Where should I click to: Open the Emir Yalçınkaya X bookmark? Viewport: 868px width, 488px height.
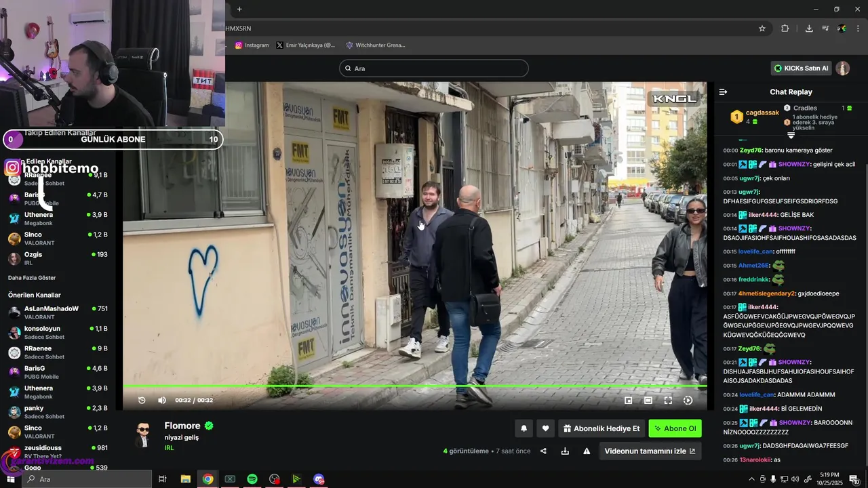306,45
